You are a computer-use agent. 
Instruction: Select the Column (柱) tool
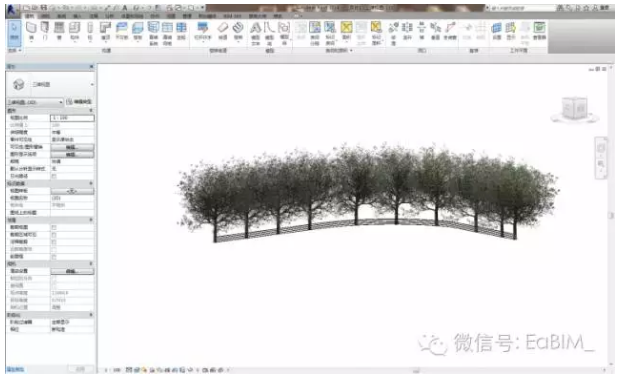90,32
